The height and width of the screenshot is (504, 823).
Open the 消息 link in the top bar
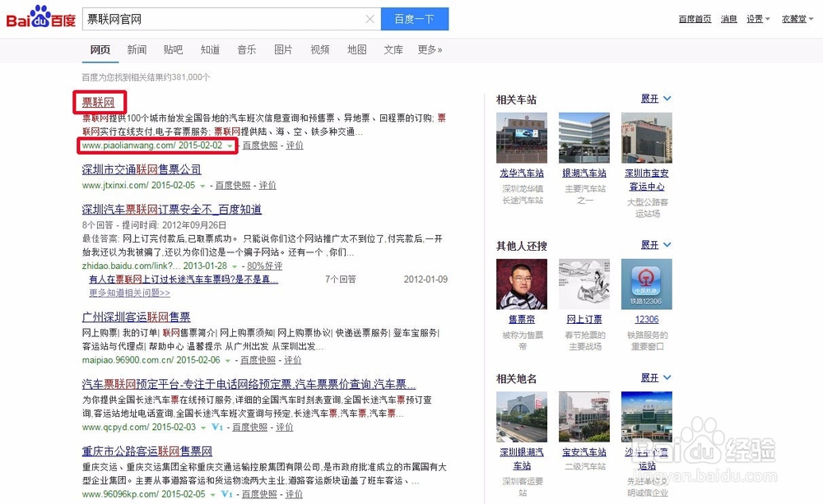(x=728, y=19)
